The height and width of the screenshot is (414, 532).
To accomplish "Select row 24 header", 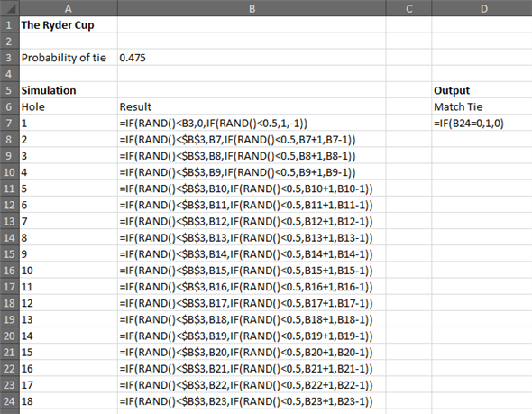I will (10, 401).
